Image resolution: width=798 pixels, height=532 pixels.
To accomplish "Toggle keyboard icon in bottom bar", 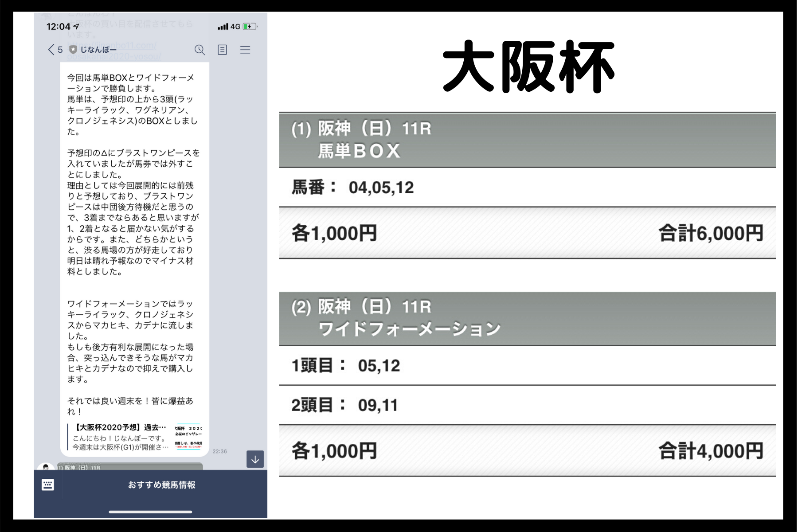I will pos(48,485).
